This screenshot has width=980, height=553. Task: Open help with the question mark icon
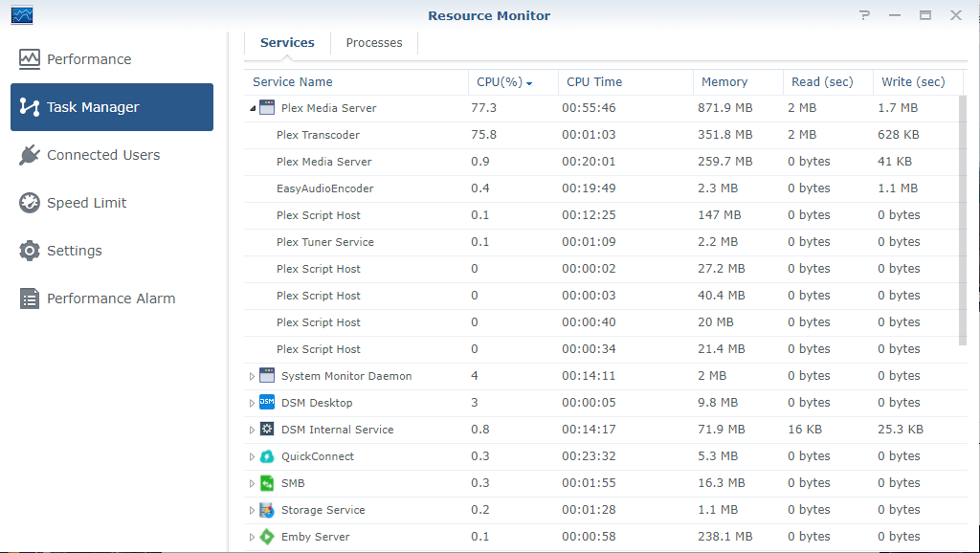(x=864, y=15)
